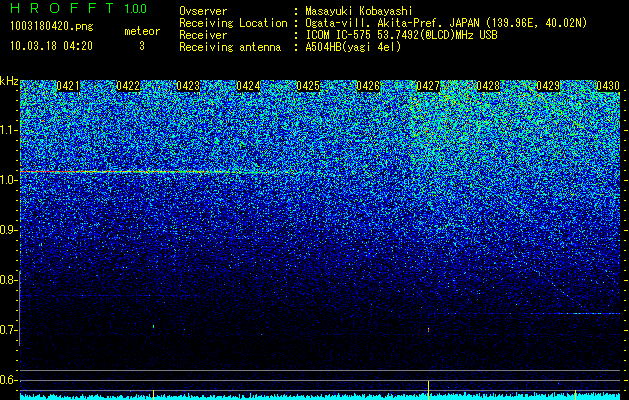The height and width of the screenshot is (400, 629).
Task: Click the Receiving antenna field label
Action: [230, 47]
